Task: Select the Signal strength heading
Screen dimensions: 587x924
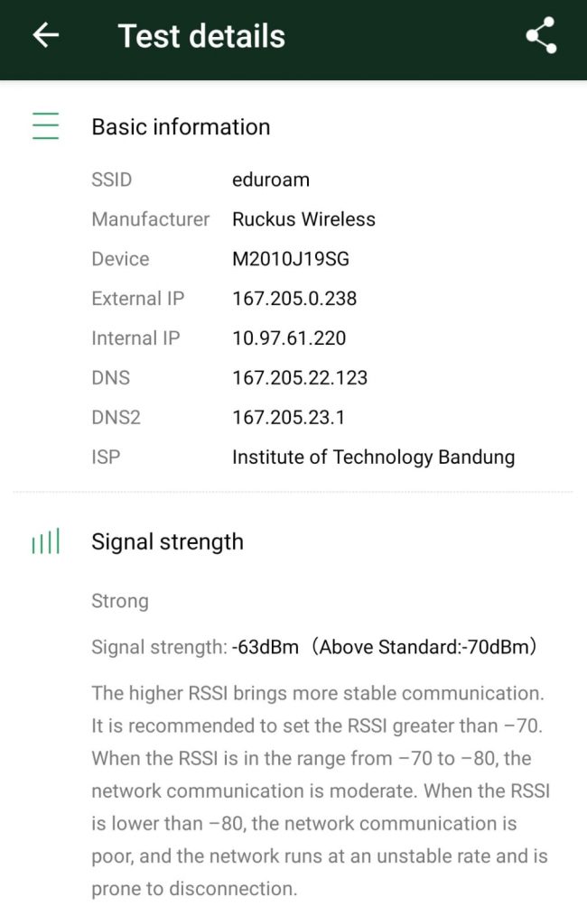Action: pos(167,541)
